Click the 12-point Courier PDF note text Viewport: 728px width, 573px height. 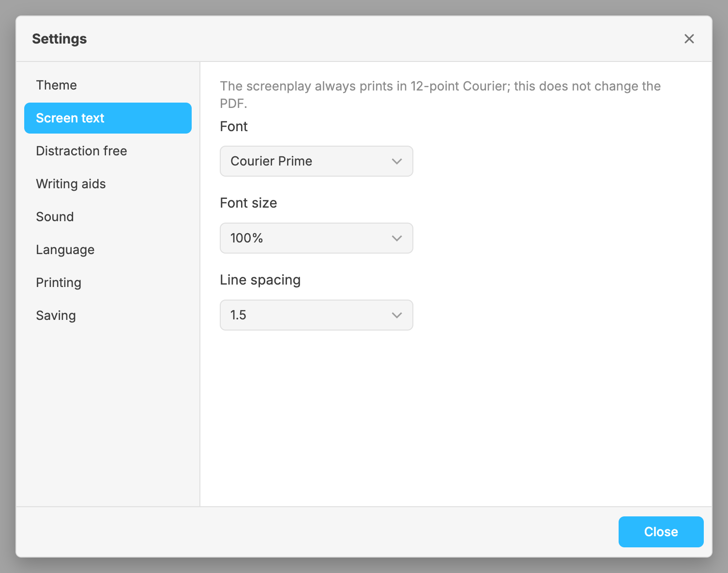pos(440,94)
